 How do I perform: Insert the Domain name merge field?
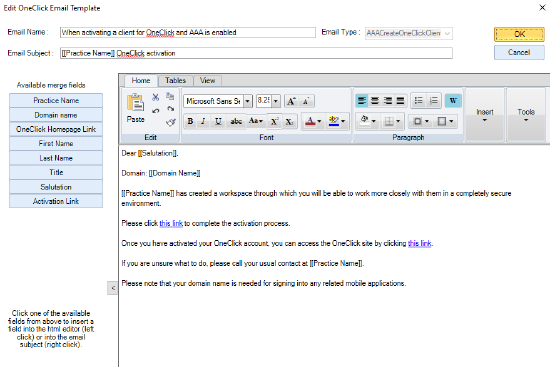(56, 115)
